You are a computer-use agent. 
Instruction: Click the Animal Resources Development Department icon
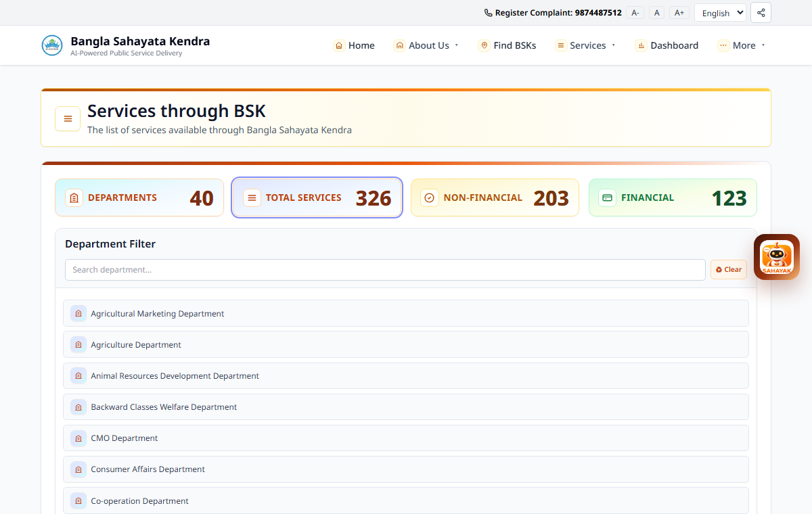pyautogui.click(x=78, y=375)
